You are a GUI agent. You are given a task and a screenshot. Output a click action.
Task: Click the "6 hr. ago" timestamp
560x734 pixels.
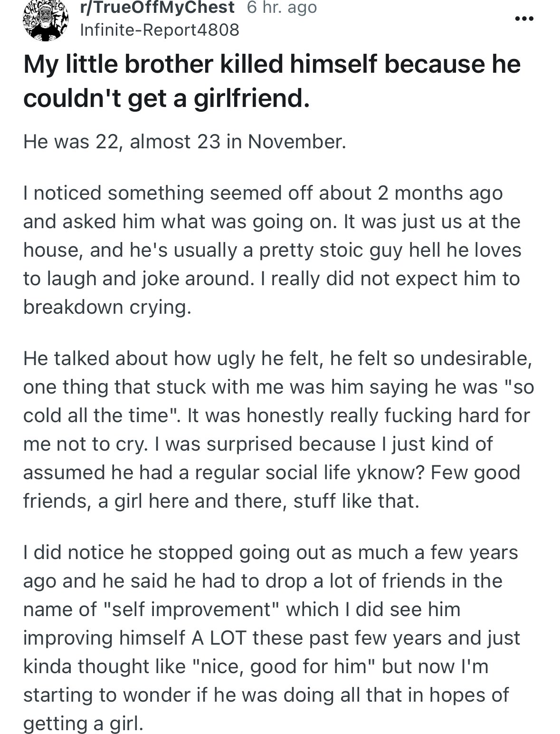282,8
